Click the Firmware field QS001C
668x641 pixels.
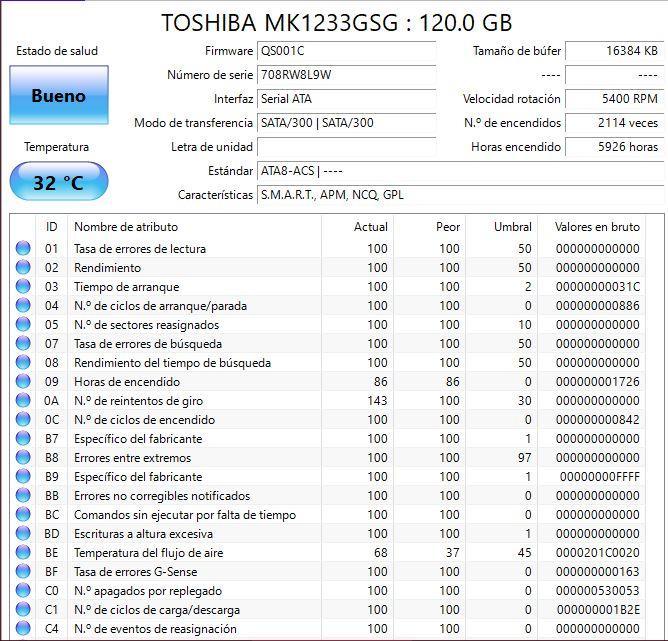pyautogui.click(x=346, y=51)
